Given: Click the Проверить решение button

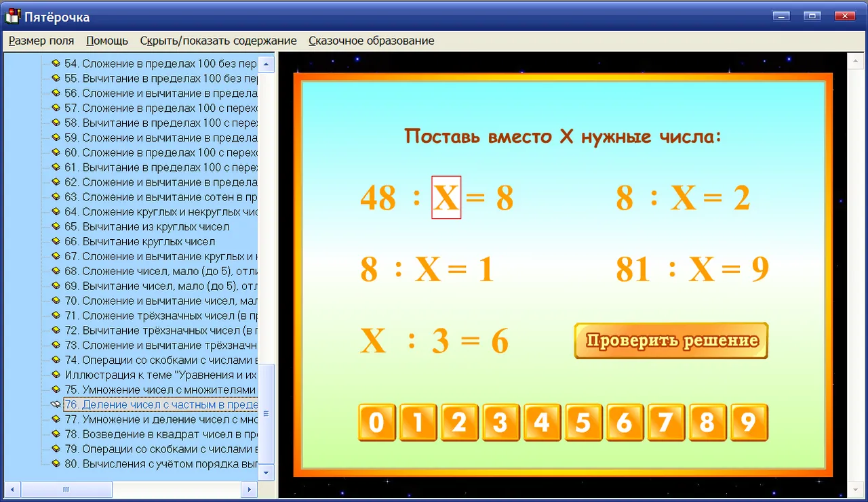Looking at the screenshot, I should (x=671, y=340).
